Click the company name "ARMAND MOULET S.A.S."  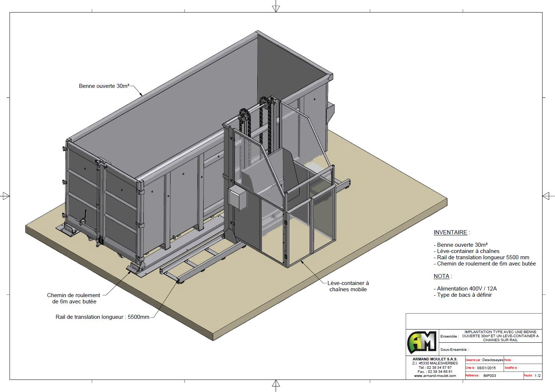click(435, 359)
